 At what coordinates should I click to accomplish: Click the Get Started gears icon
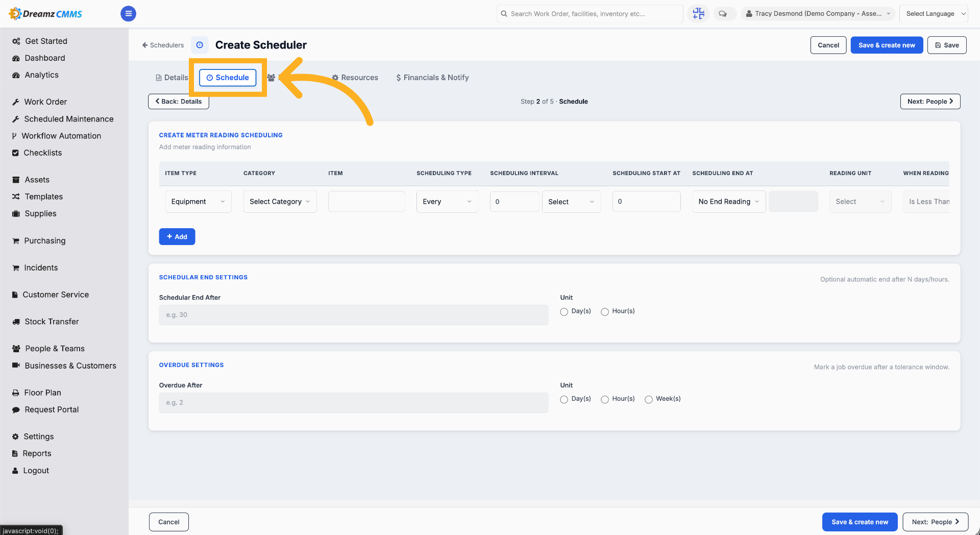pos(16,41)
